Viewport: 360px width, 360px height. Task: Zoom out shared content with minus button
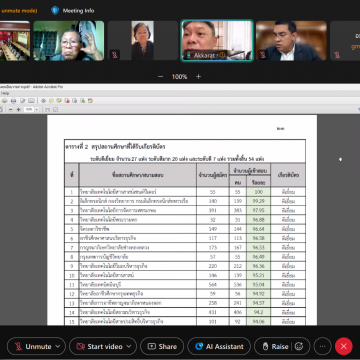161,77
